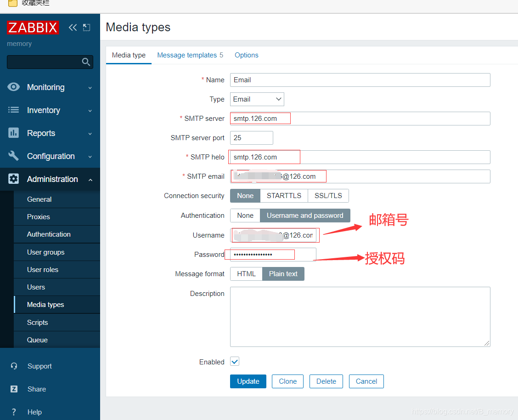
Task: Open Users in the sidebar
Action: click(x=57, y=287)
